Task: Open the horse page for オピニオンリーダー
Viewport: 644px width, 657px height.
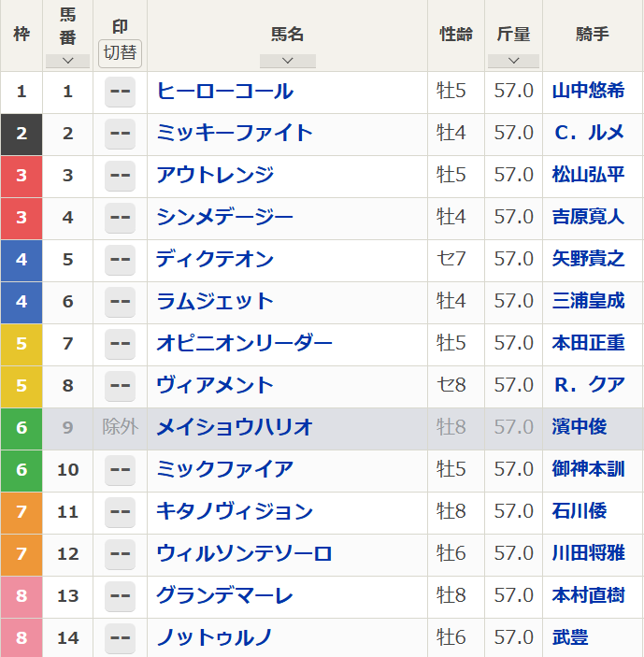Action: (244, 343)
